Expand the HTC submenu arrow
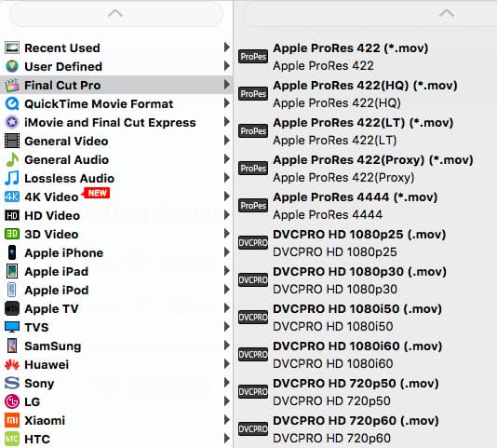Image resolution: width=497 pixels, height=448 pixels. 227,438
